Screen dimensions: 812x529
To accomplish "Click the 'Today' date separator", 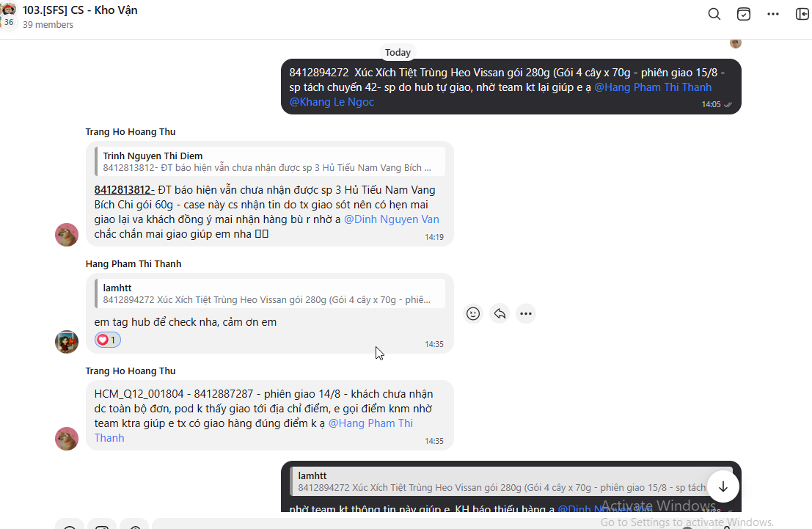I will click(x=398, y=52).
